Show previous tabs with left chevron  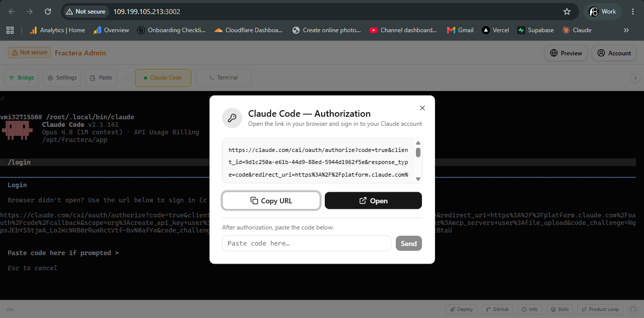coord(126,78)
